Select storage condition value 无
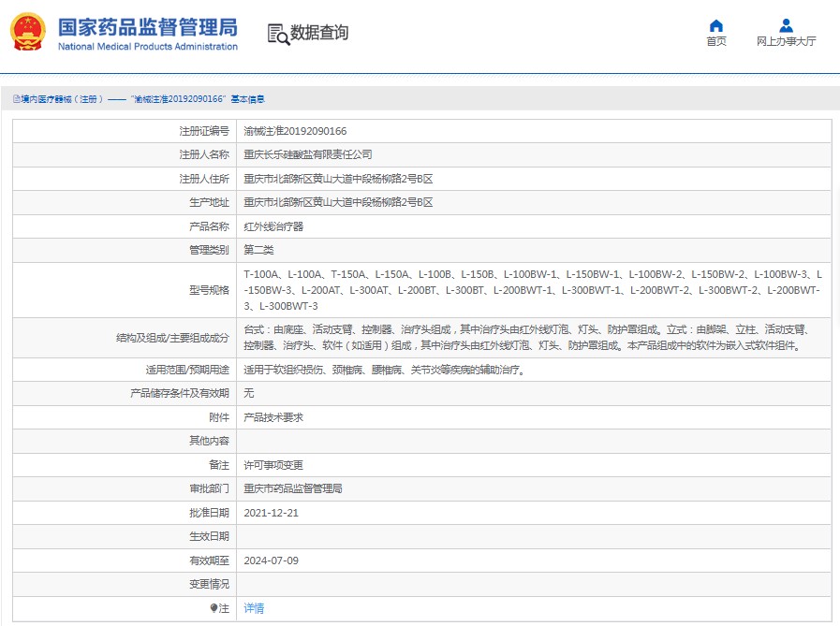 point(249,393)
